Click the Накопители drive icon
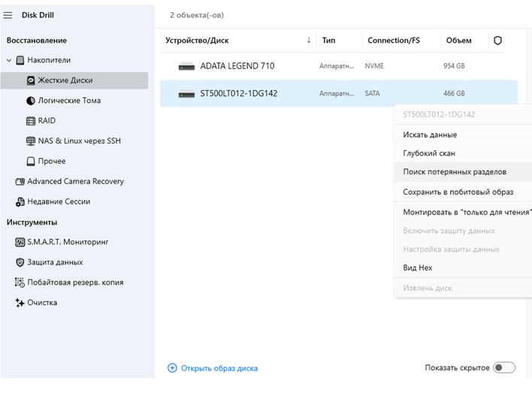 pyautogui.click(x=20, y=60)
